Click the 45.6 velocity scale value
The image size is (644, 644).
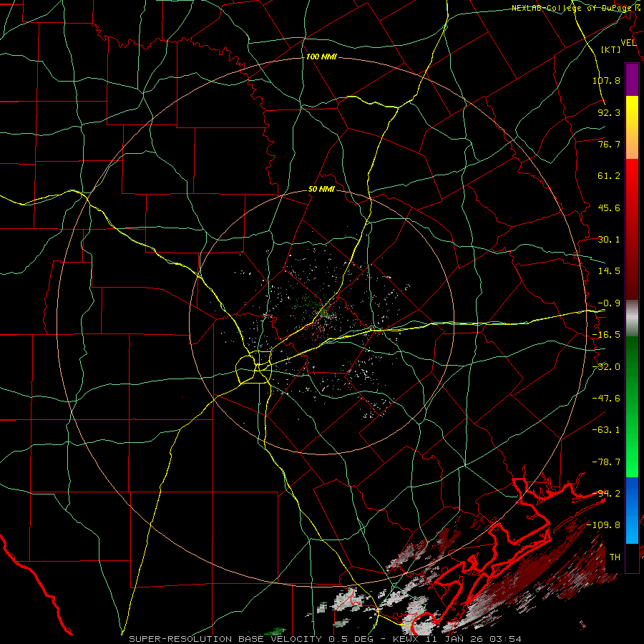tap(609, 208)
